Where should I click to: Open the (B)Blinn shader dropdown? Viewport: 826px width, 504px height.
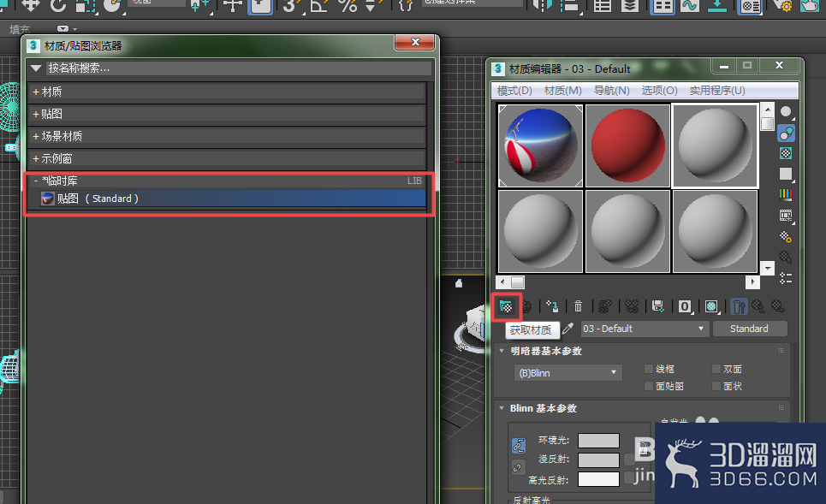[x=568, y=373]
